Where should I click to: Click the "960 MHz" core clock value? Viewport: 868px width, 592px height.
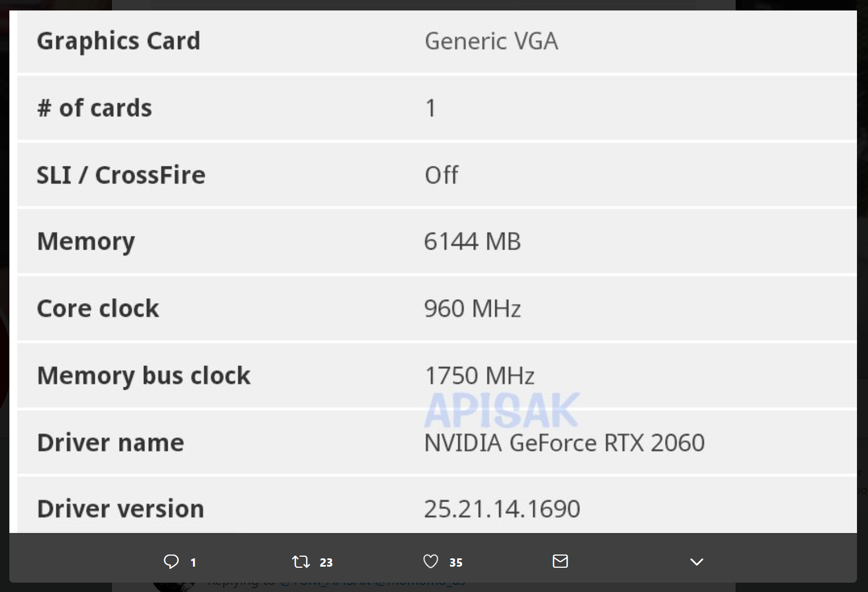click(472, 309)
